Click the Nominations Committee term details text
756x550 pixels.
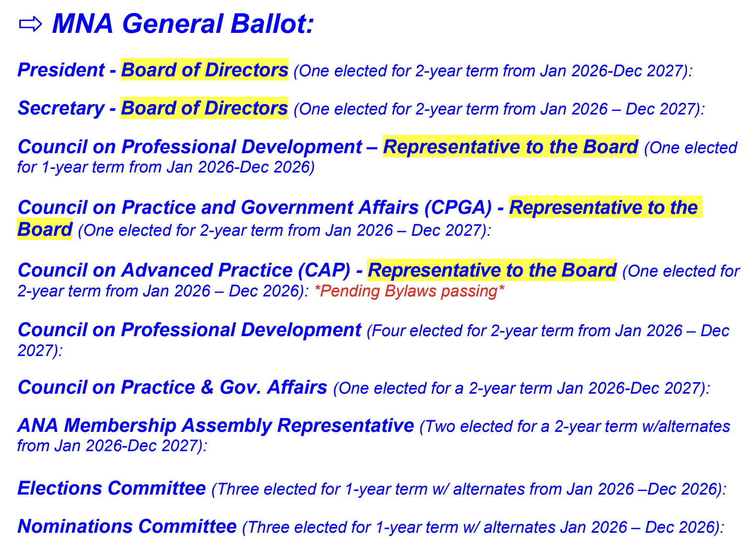(483, 528)
